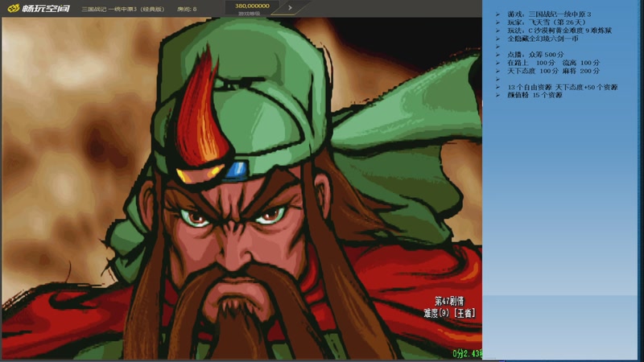Expand the arrow next to the score
Viewport: 644px width, 362px height.
point(290,7)
